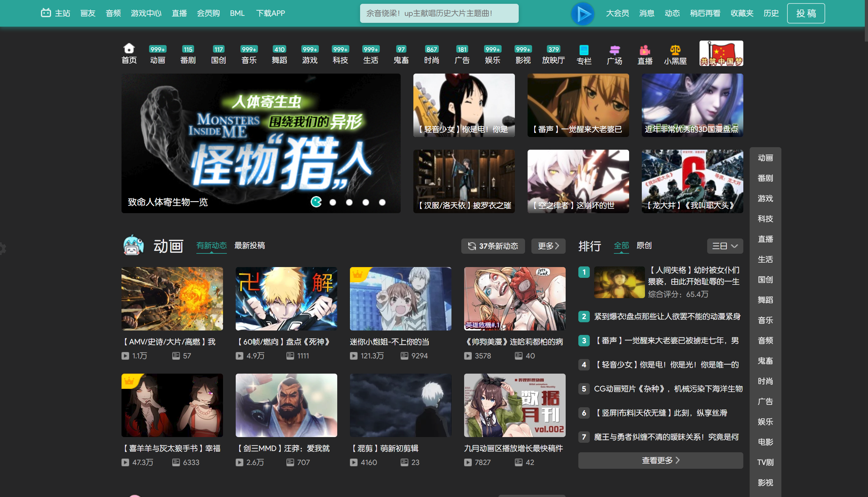Click the settings gear on the left edge
This screenshot has height=497, width=868.
pos(3,249)
